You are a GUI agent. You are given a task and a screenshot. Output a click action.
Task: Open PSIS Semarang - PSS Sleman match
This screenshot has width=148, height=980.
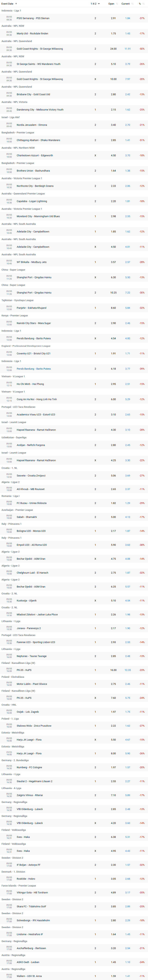click(x=33, y=18)
